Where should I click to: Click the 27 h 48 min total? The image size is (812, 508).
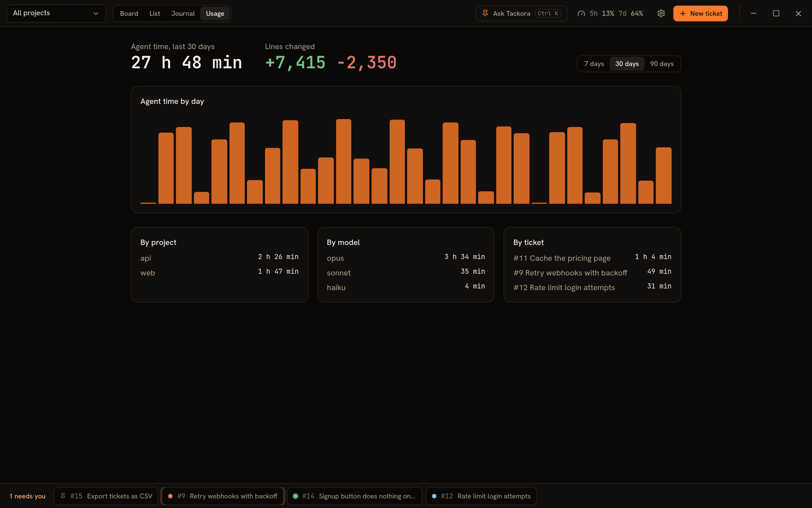point(187,62)
